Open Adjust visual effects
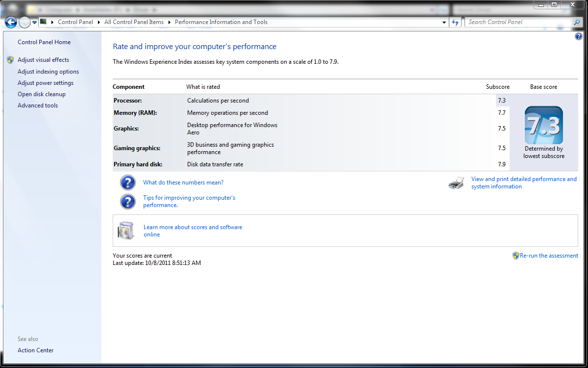The image size is (588, 368). 44,60
